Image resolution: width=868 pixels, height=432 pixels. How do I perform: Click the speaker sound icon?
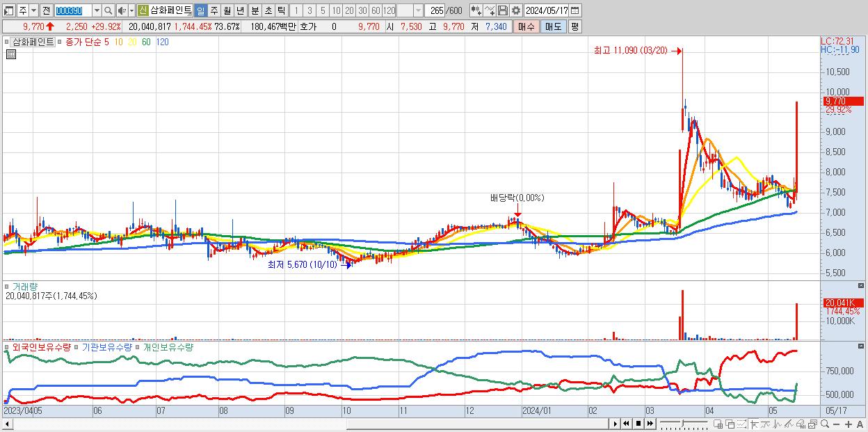pos(122,10)
